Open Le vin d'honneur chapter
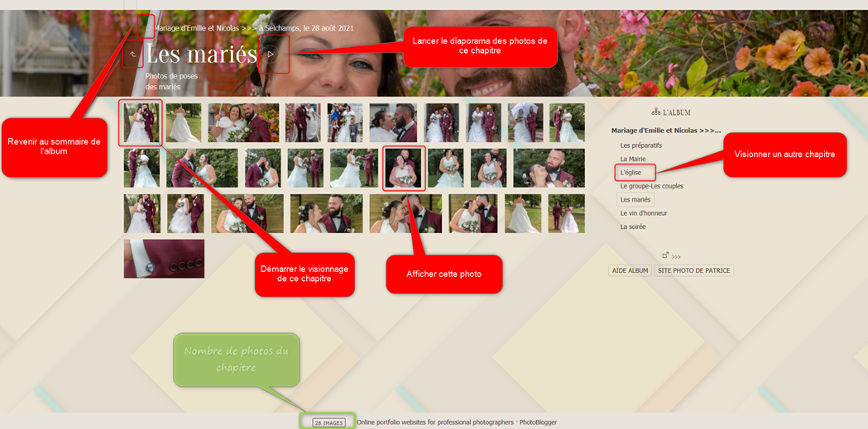 click(x=643, y=213)
